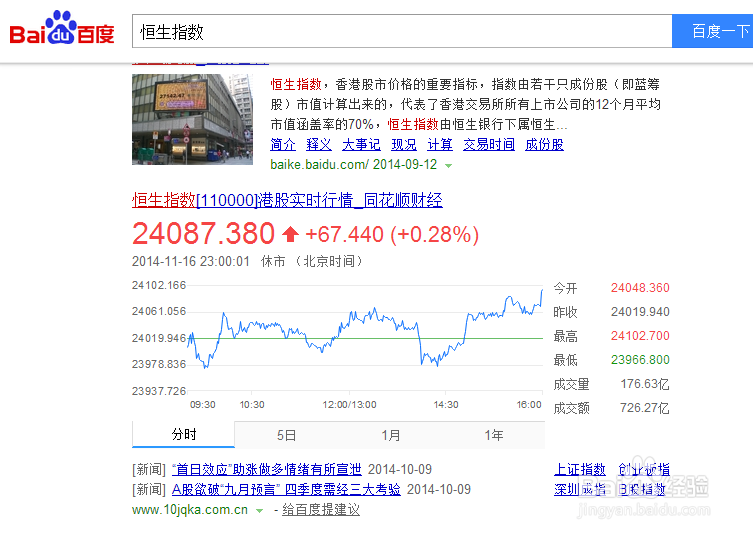Open the B股指数 link
753x536 pixels.
pos(642,489)
